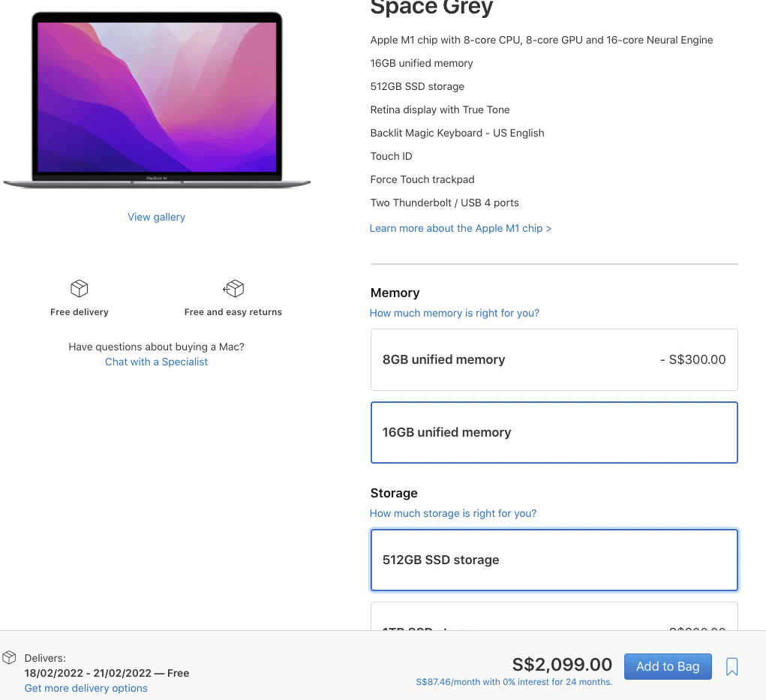
Task: Click Chat with a Specialist link
Action: [x=156, y=362]
